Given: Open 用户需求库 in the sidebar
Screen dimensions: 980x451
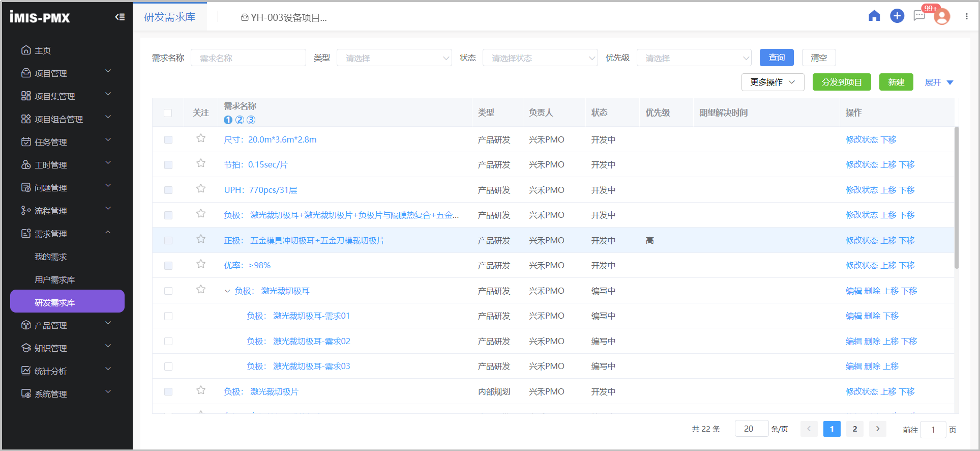Looking at the screenshot, I should click(55, 280).
